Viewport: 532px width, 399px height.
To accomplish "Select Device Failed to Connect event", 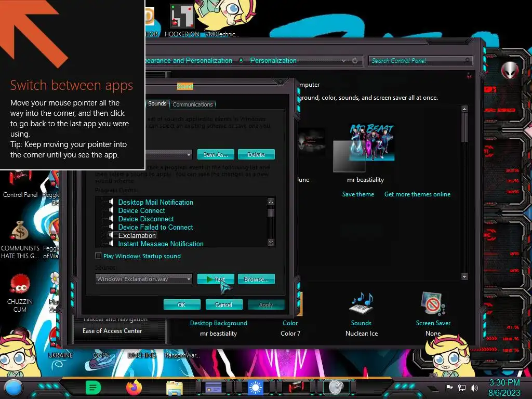I will tap(155, 228).
